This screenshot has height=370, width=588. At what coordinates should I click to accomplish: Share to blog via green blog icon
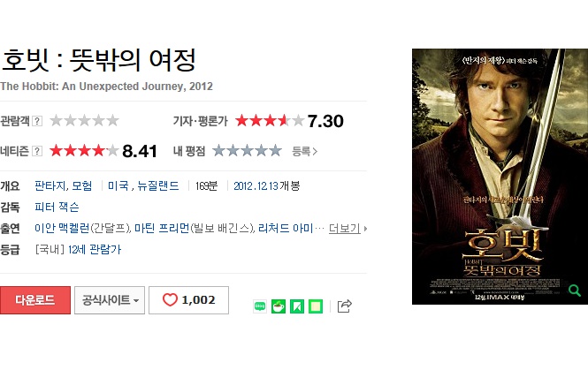(260, 306)
